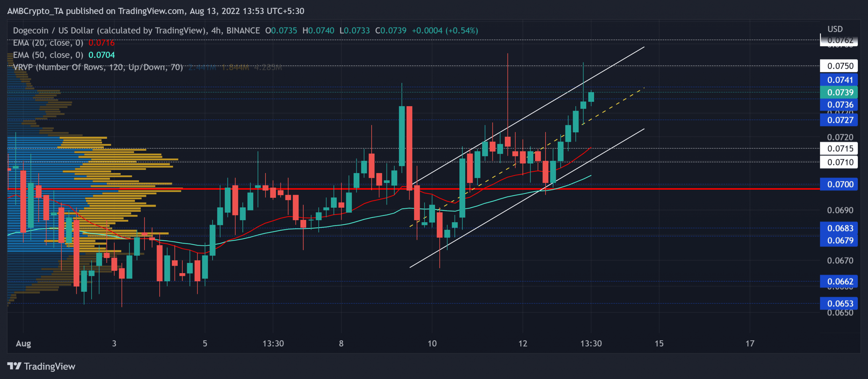Image resolution: width=868 pixels, height=379 pixels.
Task: Click the 0.0727 blue price label
Action: point(839,120)
